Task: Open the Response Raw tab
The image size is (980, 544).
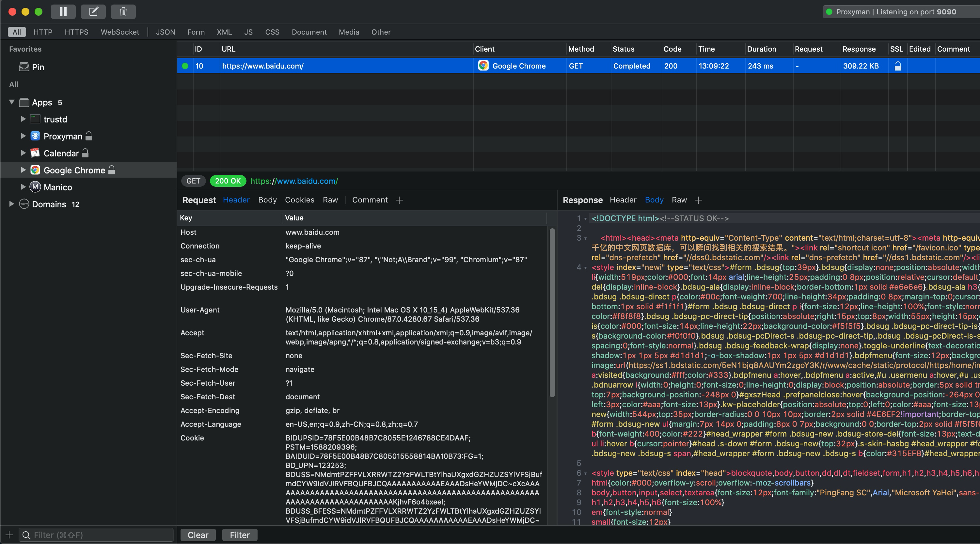Action: (679, 200)
